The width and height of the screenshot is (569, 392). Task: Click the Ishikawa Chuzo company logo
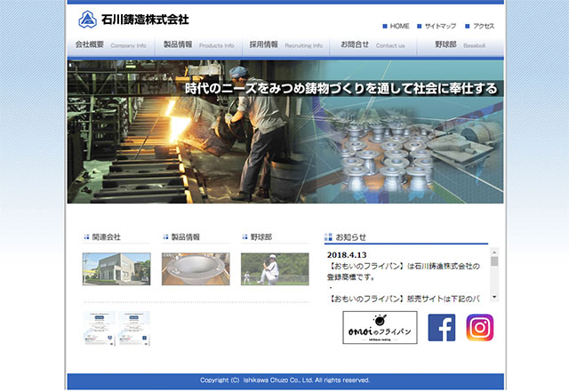87,20
